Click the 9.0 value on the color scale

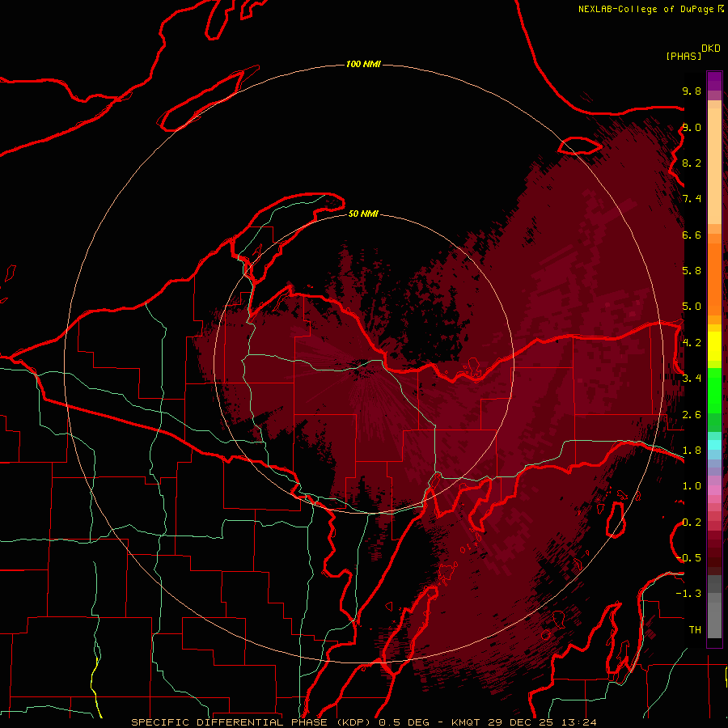[x=692, y=127]
